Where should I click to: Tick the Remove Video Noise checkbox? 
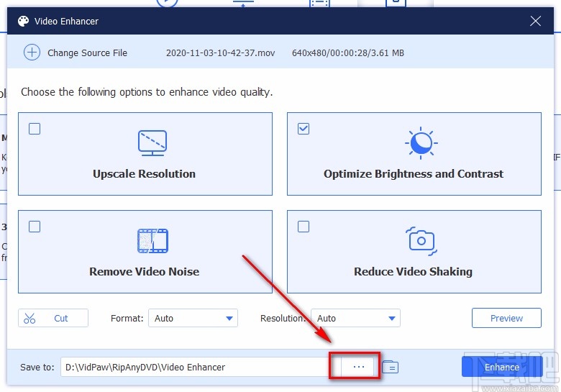(x=35, y=227)
